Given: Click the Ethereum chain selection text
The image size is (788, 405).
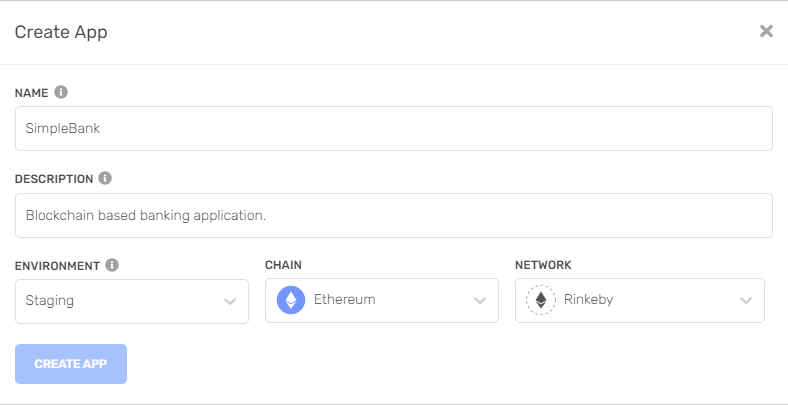Looking at the screenshot, I should 344,300.
